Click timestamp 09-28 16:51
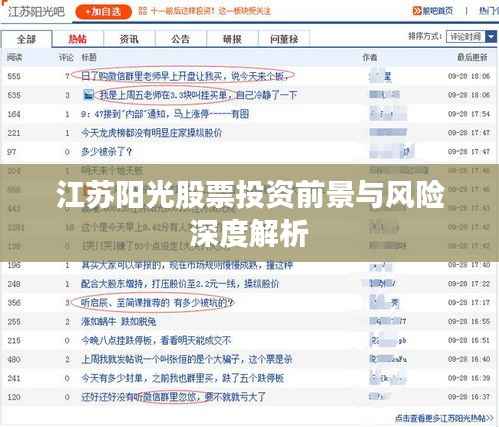The width and height of the screenshot is (499, 427). coord(469,341)
